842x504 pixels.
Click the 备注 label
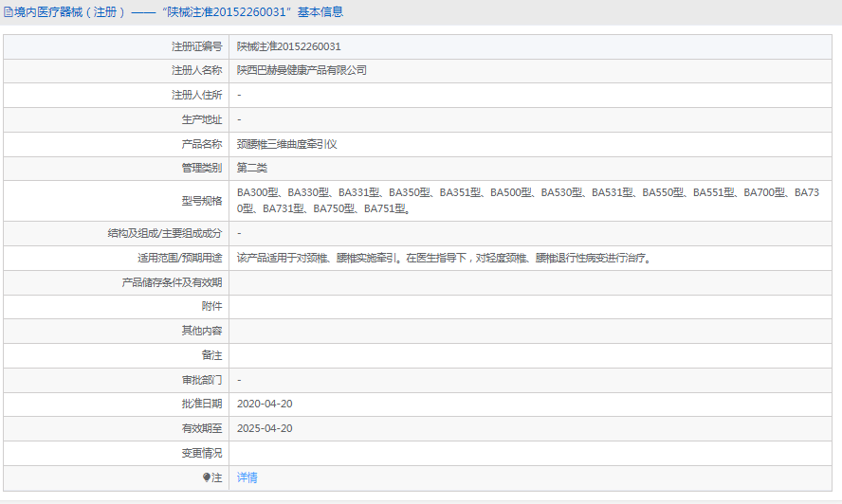point(211,355)
